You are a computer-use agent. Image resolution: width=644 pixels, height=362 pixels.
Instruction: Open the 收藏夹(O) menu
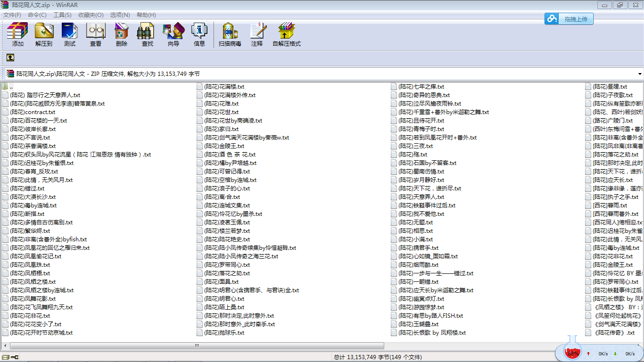91,15
